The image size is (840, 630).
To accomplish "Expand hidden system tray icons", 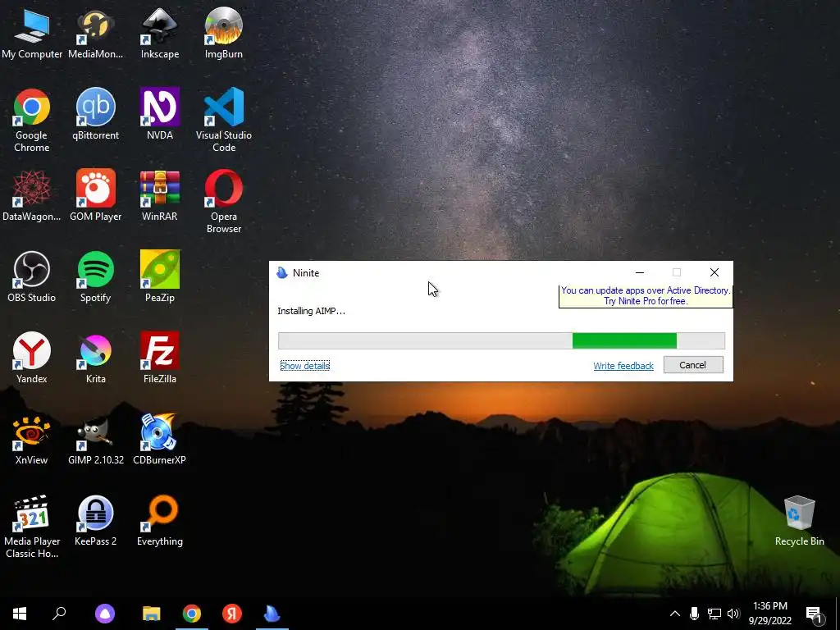I will pos(675,614).
